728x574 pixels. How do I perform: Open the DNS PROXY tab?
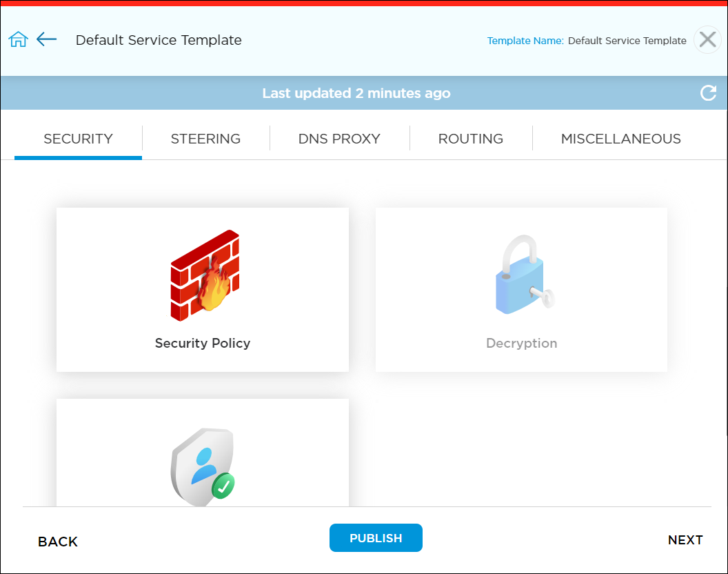[339, 139]
